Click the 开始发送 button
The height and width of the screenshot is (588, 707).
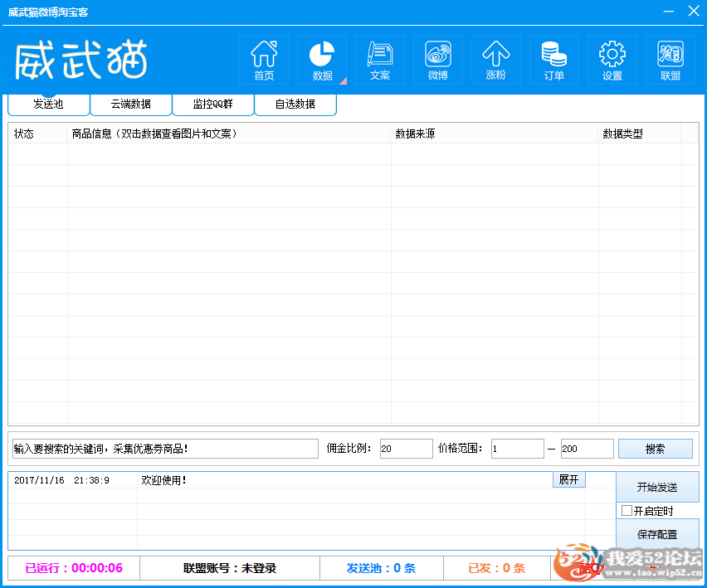(x=657, y=487)
